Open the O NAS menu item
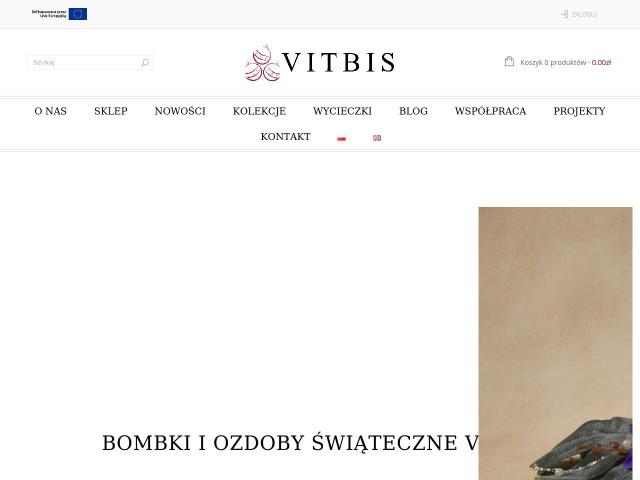 pos(51,111)
